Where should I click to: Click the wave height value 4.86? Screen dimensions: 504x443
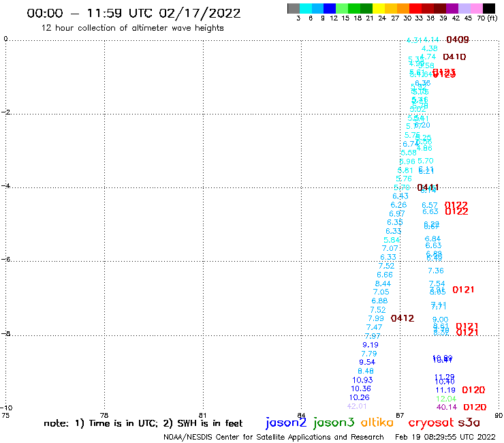coord(424,148)
